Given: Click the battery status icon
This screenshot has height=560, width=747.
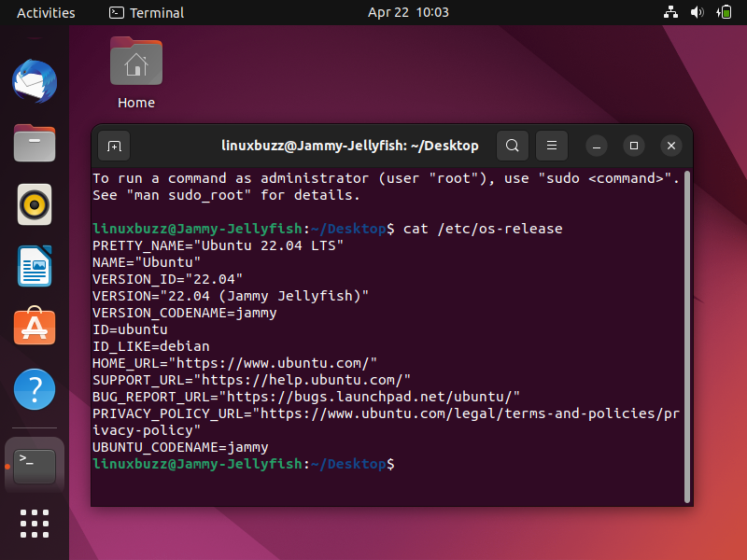Looking at the screenshot, I should click(x=724, y=12).
